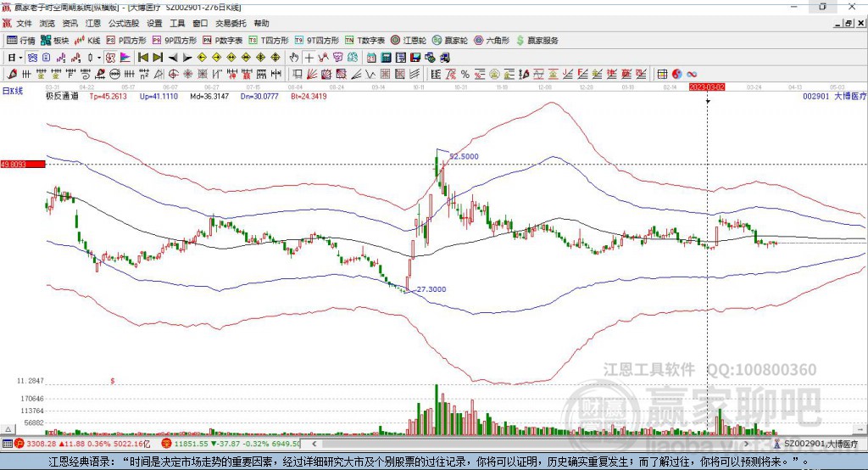This screenshot has height=470, width=868.
Task: Click the colored flag chart icon
Action: point(125,58)
